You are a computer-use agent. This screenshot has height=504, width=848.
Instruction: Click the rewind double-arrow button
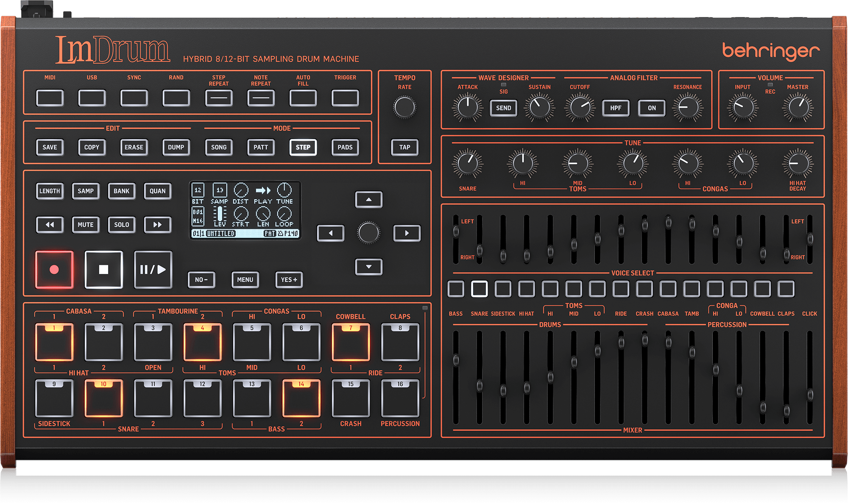click(x=50, y=225)
